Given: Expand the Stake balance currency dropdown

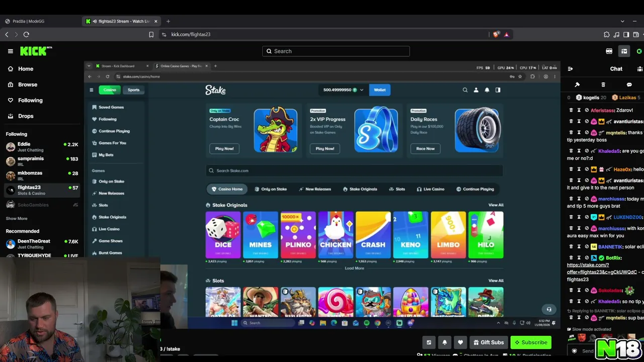Looking at the screenshot, I should (x=361, y=90).
